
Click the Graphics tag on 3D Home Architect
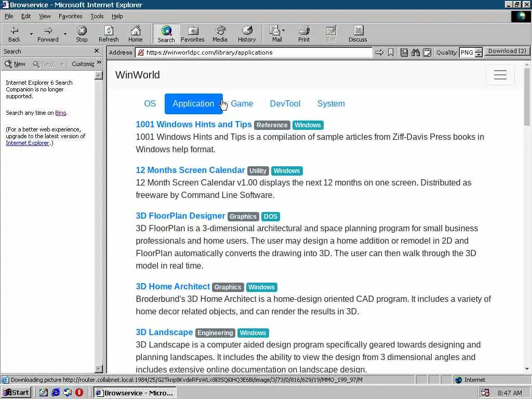click(228, 287)
